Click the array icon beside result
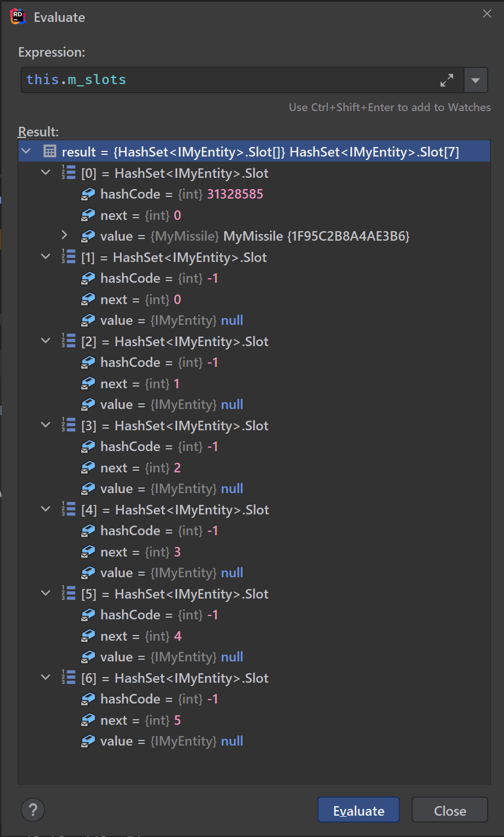The height and width of the screenshot is (837, 504). tap(50, 151)
